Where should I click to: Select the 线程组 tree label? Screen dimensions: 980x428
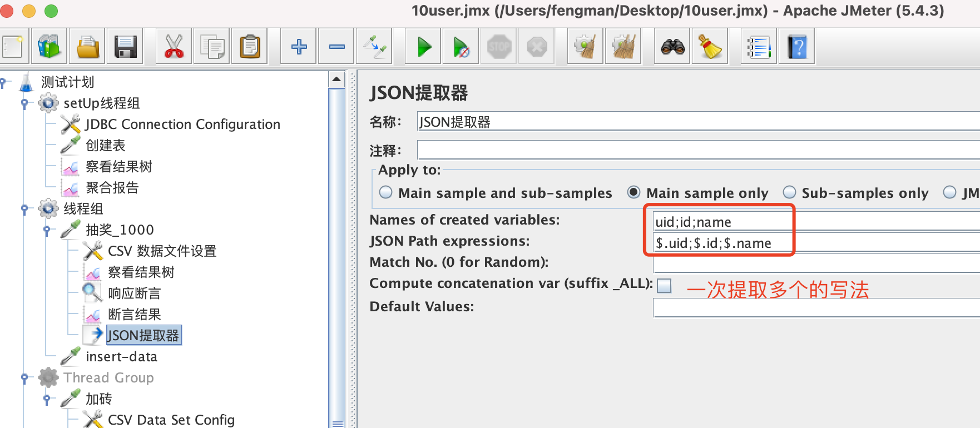tap(83, 209)
